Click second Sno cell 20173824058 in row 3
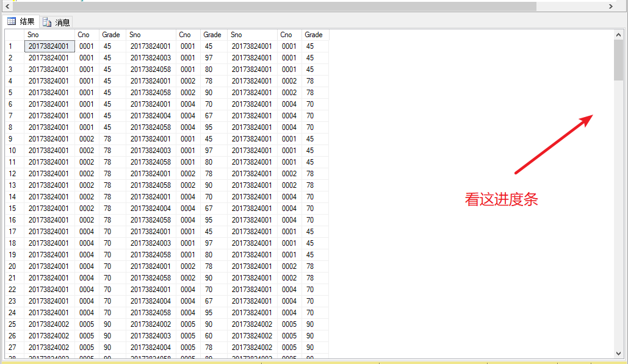628x364 pixels. (151, 69)
